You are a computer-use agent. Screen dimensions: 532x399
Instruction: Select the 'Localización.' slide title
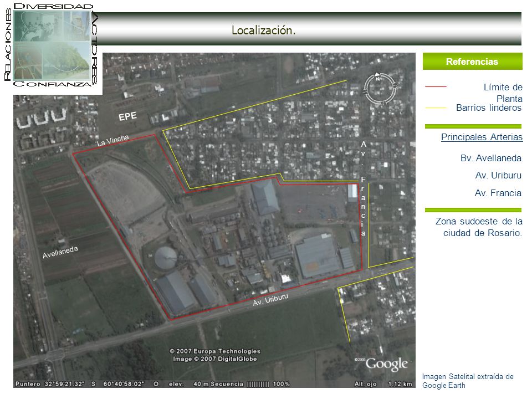(264, 30)
